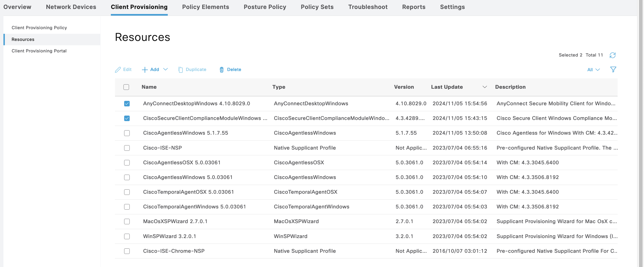Viewport: 644px width, 267px height.
Task: Click the Last Update sort chevron
Action: point(484,87)
